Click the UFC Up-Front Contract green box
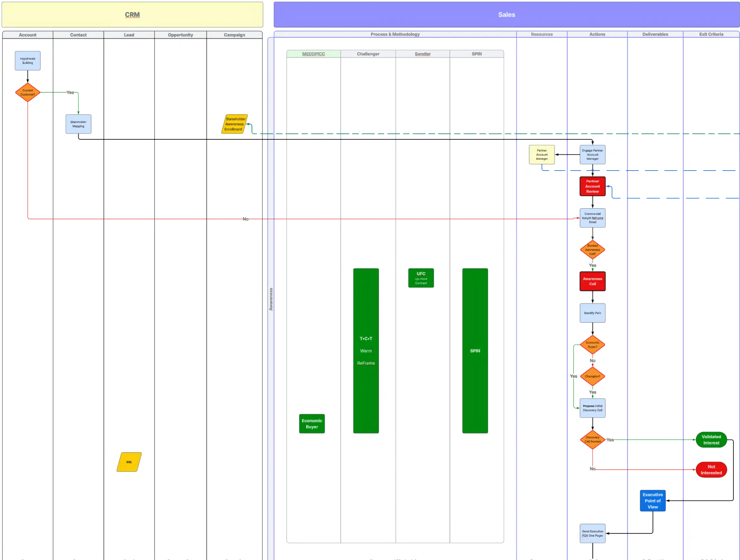 click(421, 278)
